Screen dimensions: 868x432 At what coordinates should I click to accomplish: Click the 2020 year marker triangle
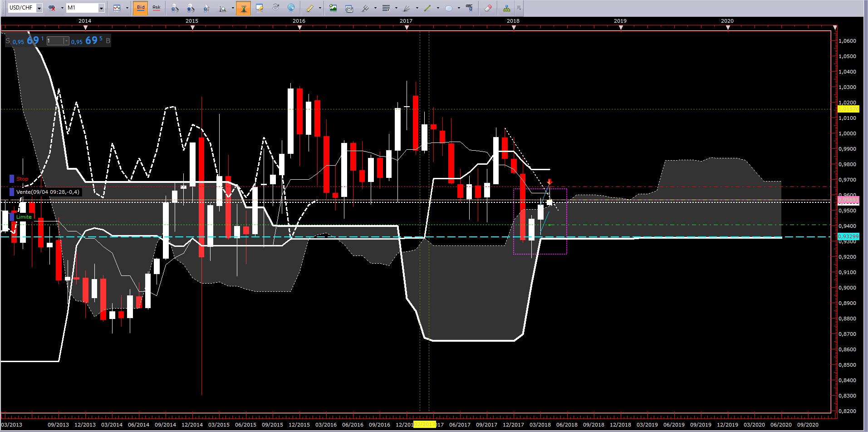[x=728, y=28]
